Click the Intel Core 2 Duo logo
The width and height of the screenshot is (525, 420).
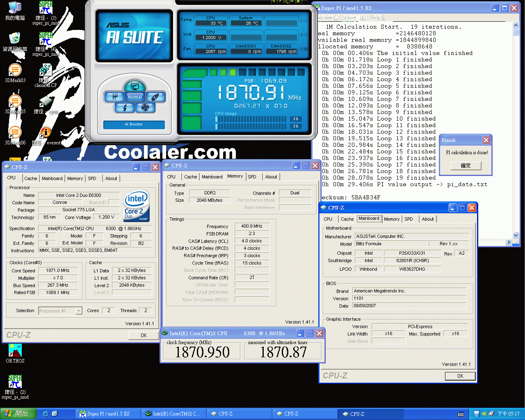pyautogui.click(x=136, y=206)
